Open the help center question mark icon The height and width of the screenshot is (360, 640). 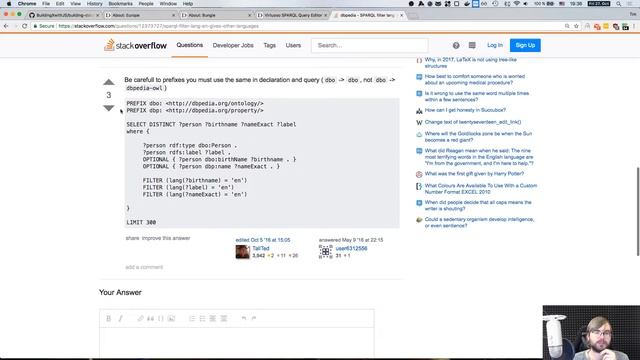[x=456, y=45]
